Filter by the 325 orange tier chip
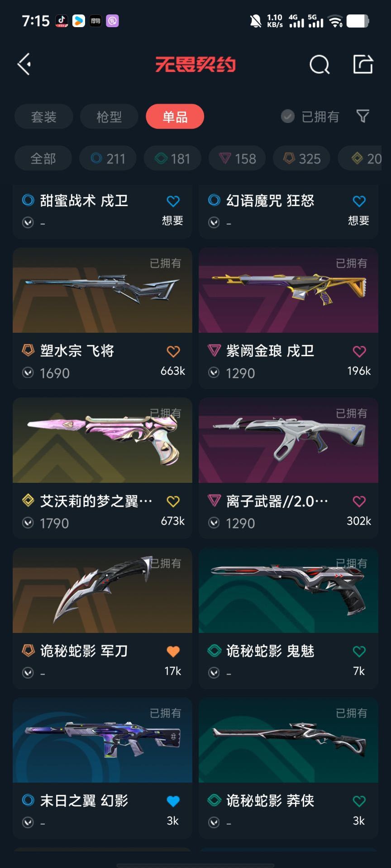The image size is (391, 868). pos(302,158)
